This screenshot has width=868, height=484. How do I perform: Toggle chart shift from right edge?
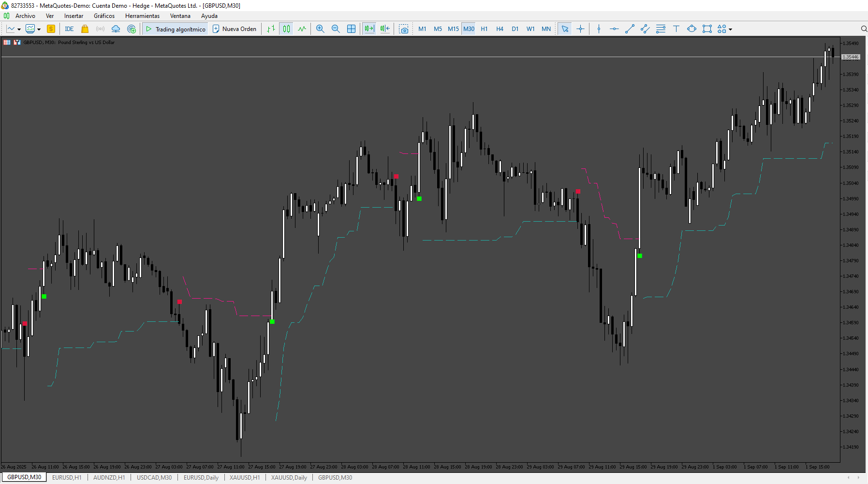pos(385,29)
